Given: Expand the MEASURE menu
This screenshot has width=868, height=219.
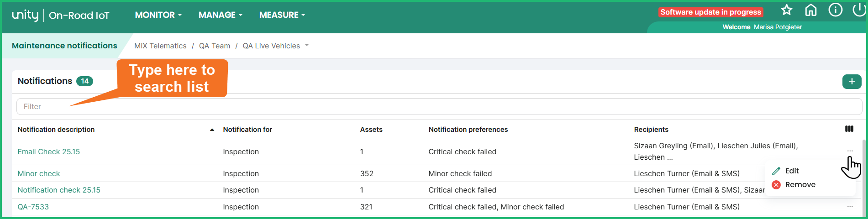Looking at the screenshot, I should pos(282,15).
